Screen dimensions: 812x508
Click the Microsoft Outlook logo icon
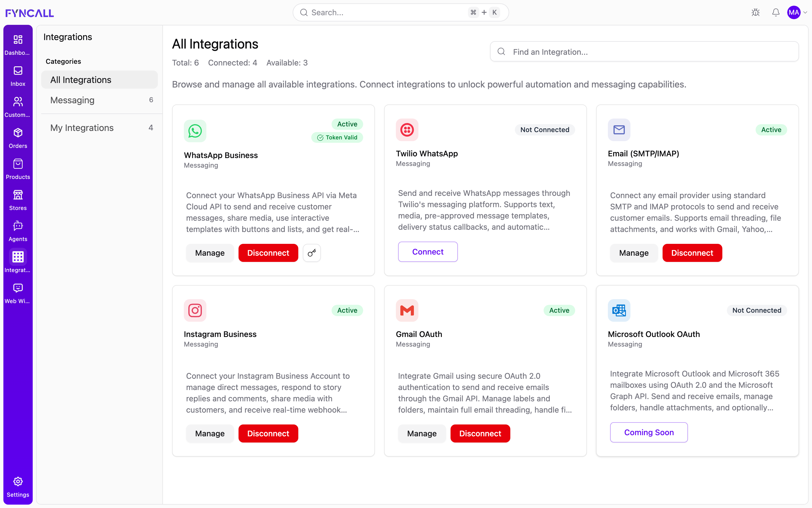pyautogui.click(x=619, y=310)
